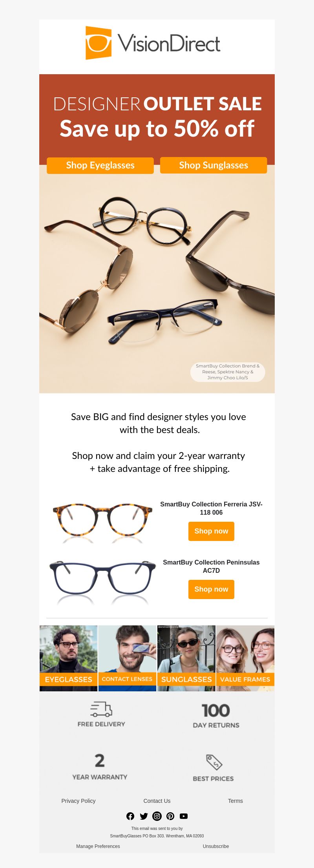Open the Facebook social icon
The height and width of the screenshot is (868, 314).
point(130,816)
